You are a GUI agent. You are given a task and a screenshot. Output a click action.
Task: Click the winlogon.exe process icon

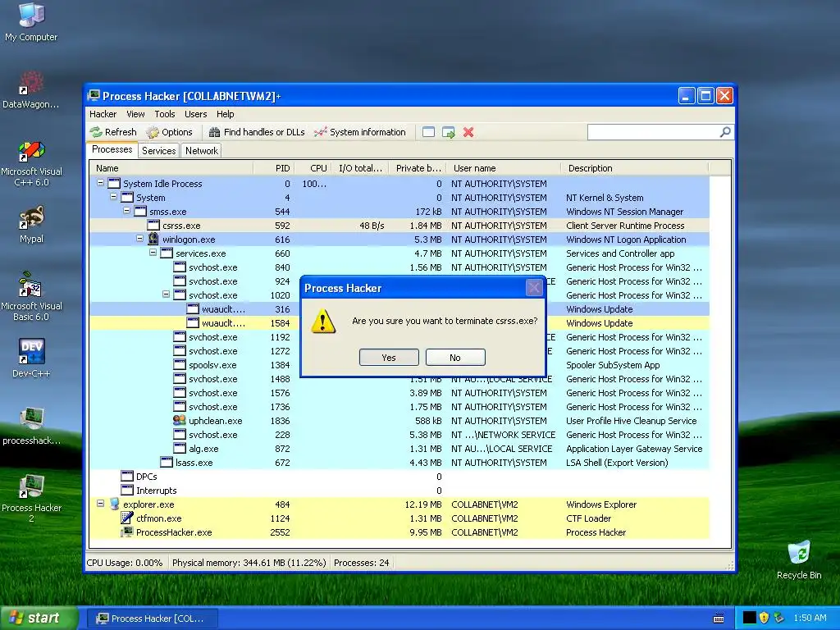click(153, 239)
